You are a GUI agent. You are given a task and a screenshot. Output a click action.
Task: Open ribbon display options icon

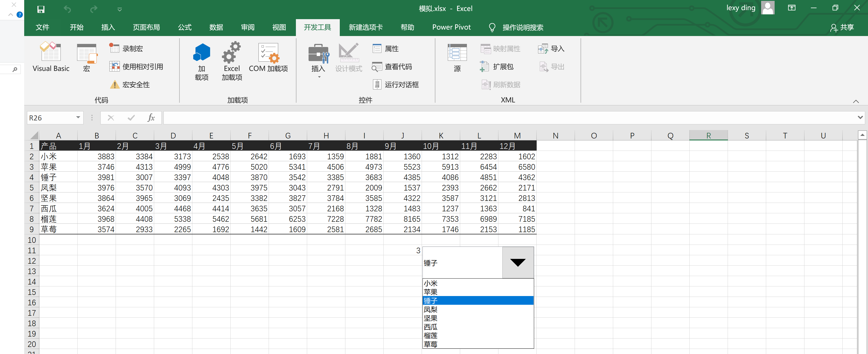[x=792, y=8]
